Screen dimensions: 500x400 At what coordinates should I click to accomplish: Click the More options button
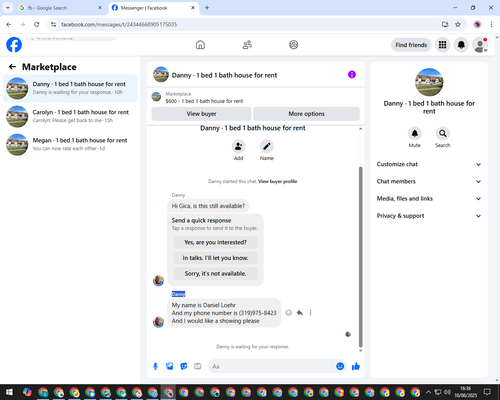click(306, 114)
